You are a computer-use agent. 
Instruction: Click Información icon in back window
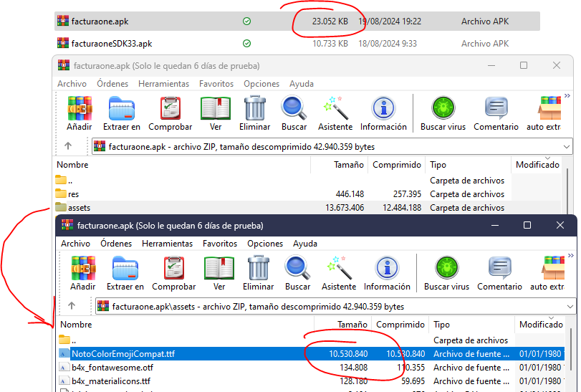click(383, 108)
